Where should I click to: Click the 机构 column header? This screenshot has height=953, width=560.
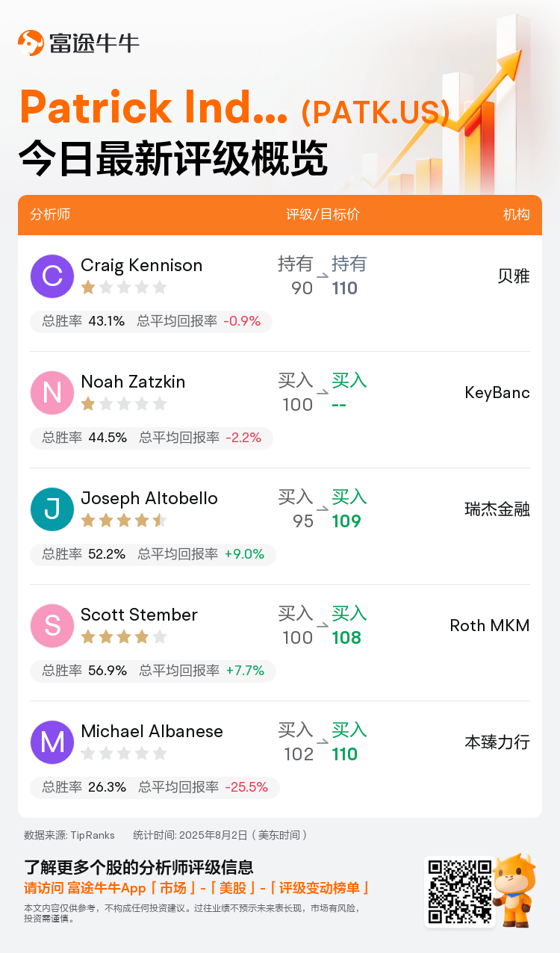coord(517,214)
